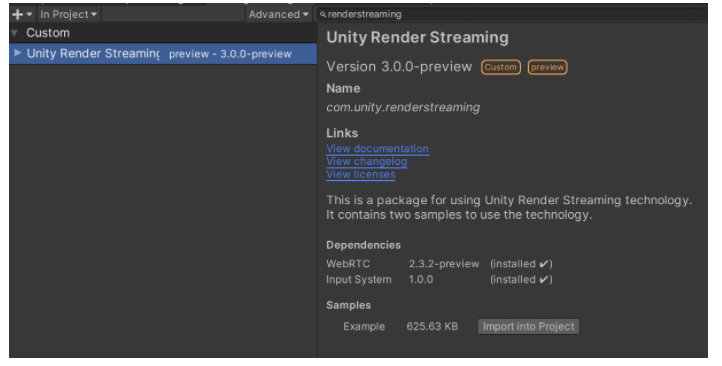Image resolution: width=722 pixels, height=366 pixels.
Task: Open the Advanced dropdown menu
Action: (278, 14)
